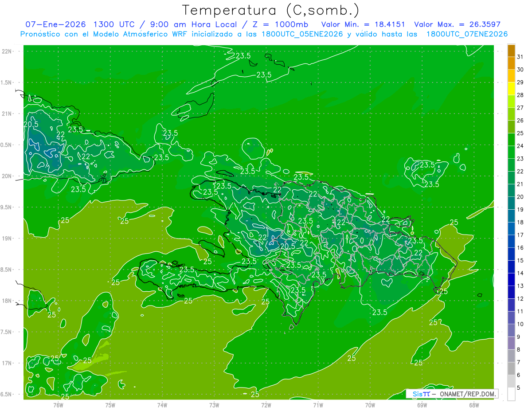Pick the purple swatch between 9 and 10

click(x=511, y=331)
